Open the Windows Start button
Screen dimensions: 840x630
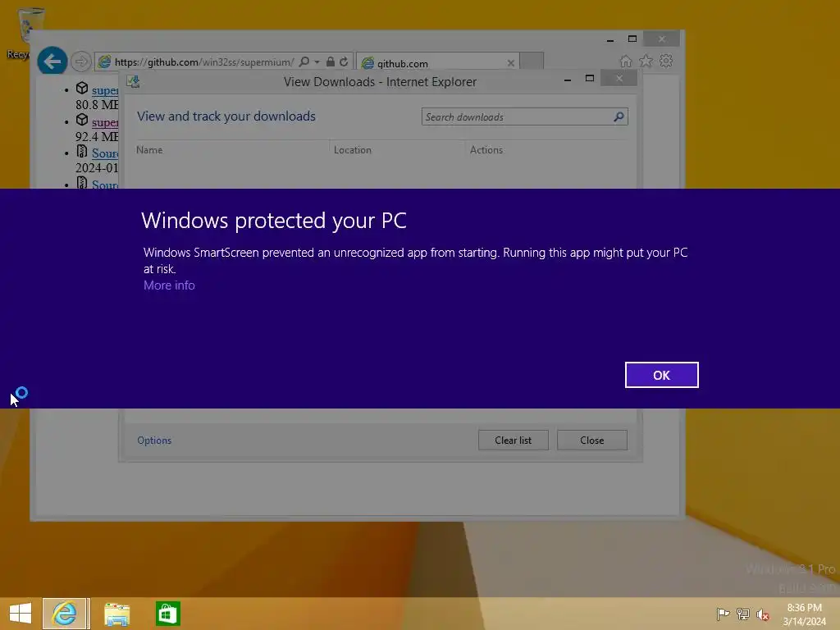pos(21,614)
